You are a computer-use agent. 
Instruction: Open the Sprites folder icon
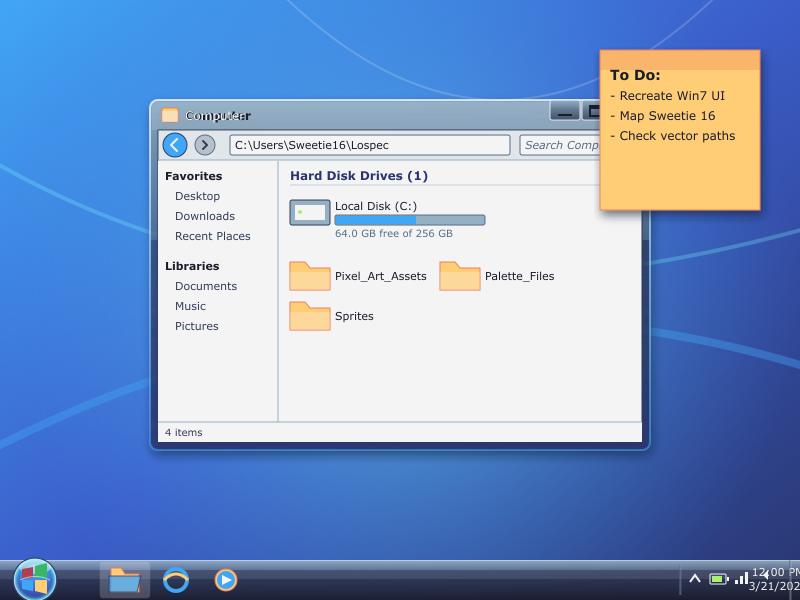(x=310, y=316)
